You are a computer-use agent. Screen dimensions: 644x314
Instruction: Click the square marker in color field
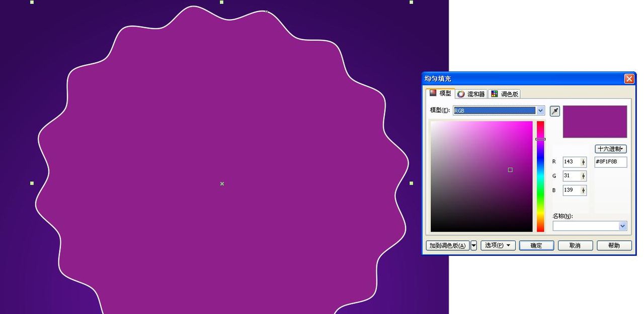click(x=510, y=170)
